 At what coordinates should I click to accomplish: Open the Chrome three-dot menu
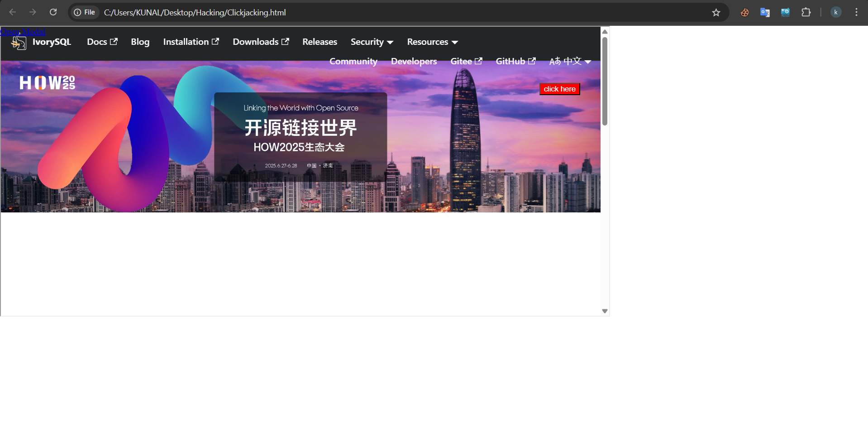pos(856,12)
